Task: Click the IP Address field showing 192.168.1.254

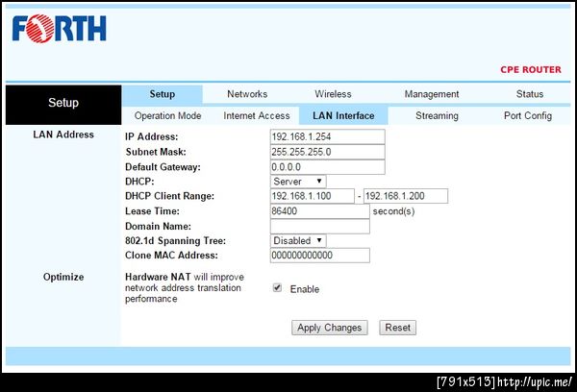Action: (328, 136)
